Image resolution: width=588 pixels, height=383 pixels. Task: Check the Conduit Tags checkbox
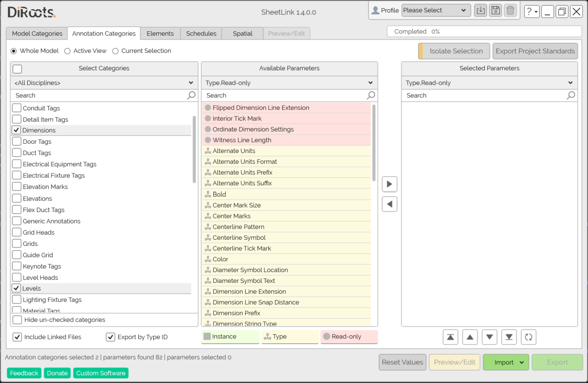(16, 108)
